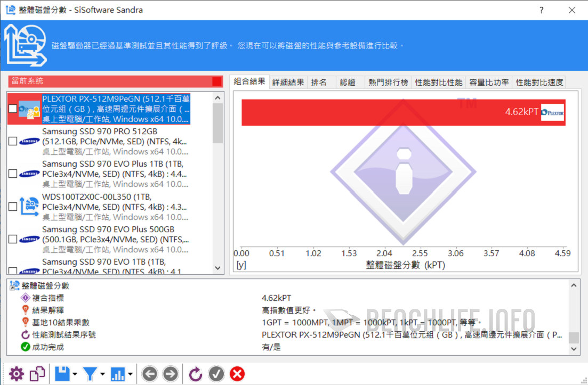The width and height of the screenshot is (588, 385).
Task: Click the purple diamond composite index icon
Action: tap(25, 298)
